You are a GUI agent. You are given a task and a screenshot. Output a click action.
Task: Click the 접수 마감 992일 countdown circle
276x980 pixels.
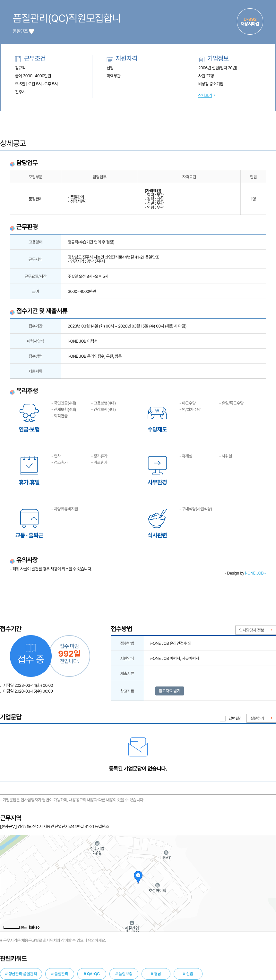tap(69, 656)
